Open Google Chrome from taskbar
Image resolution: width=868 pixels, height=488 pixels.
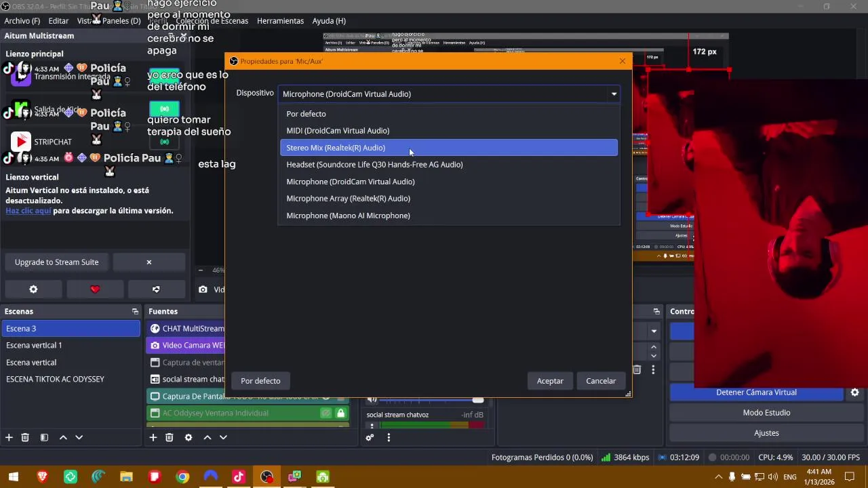point(182,477)
